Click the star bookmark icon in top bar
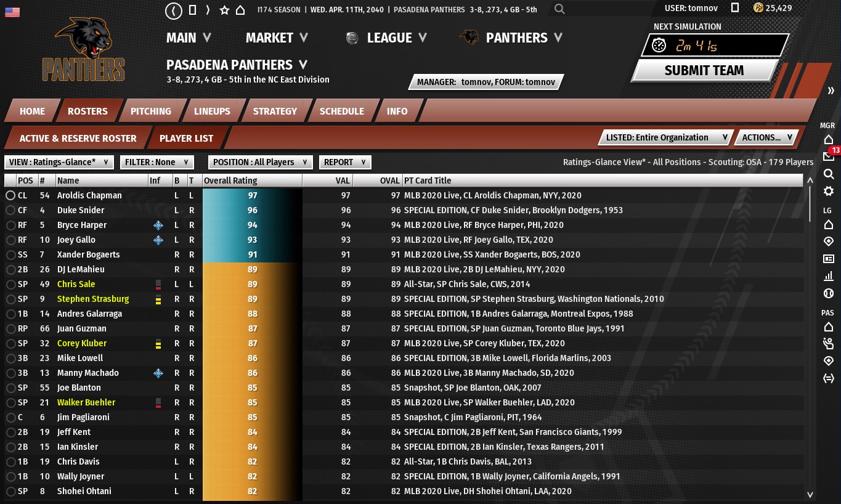 pyautogui.click(x=224, y=10)
